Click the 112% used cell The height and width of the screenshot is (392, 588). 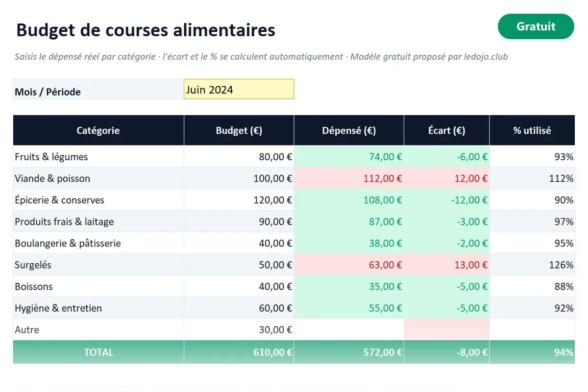coord(532,178)
